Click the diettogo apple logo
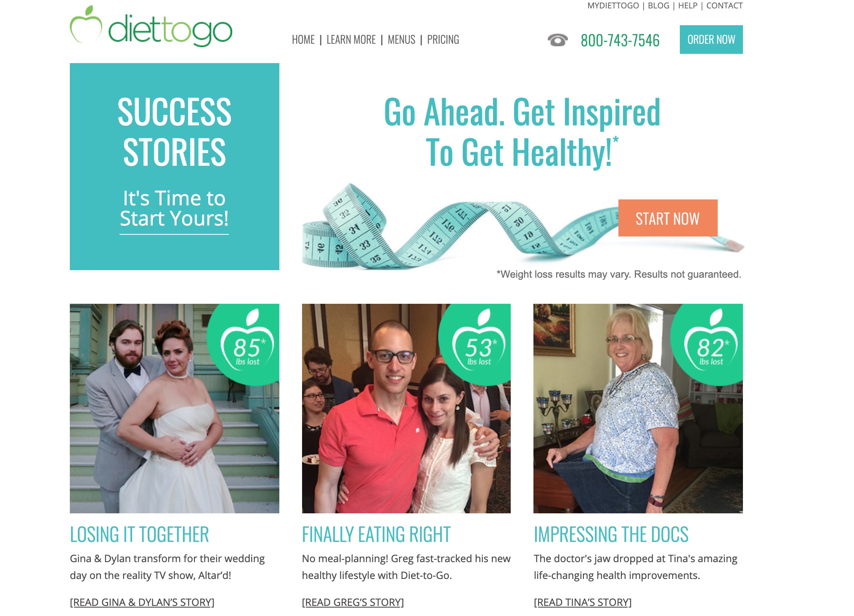This screenshot has height=616, width=854. click(151, 26)
